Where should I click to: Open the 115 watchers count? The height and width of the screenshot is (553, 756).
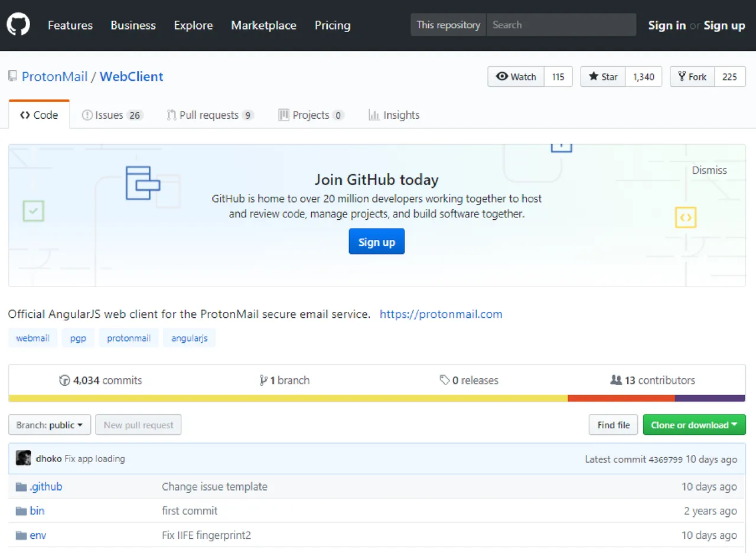[x=558, y=77]
